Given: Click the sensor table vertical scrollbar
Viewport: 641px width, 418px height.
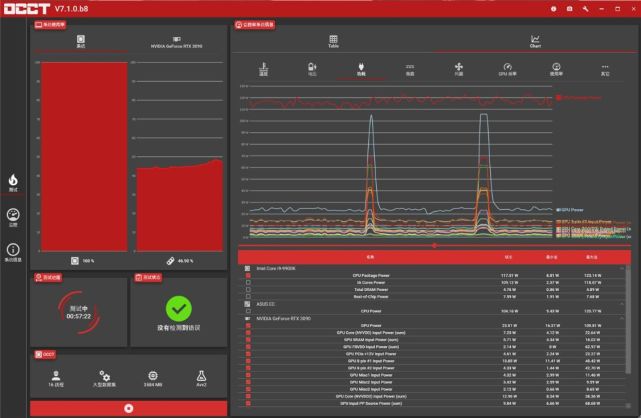Looking at the screenshot, I should [628, 319].
